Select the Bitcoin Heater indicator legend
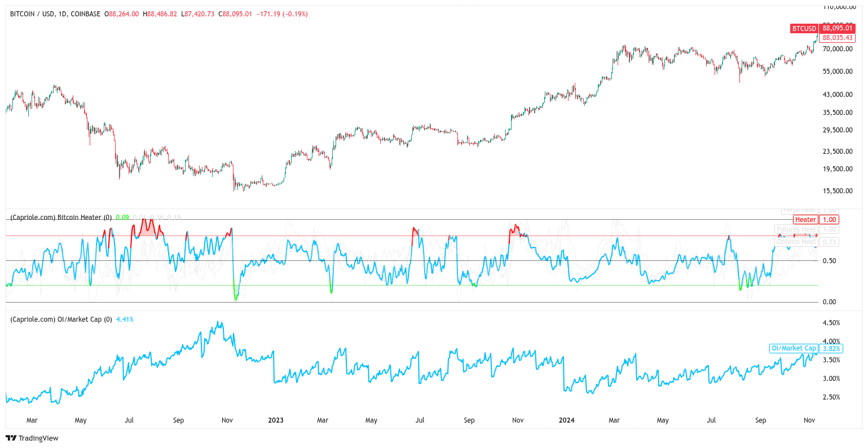Image resolution: width=868 pixels, height=448 pixels. coord(56,218)
